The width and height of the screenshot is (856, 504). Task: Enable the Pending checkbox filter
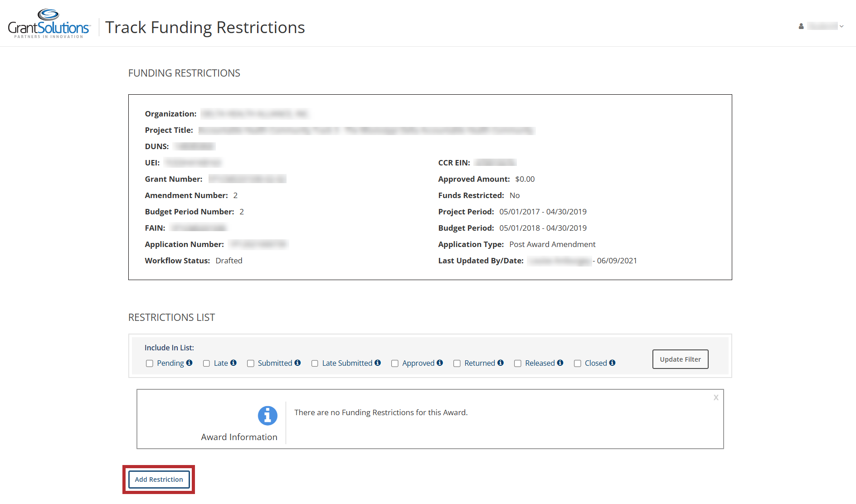point(150,363)
